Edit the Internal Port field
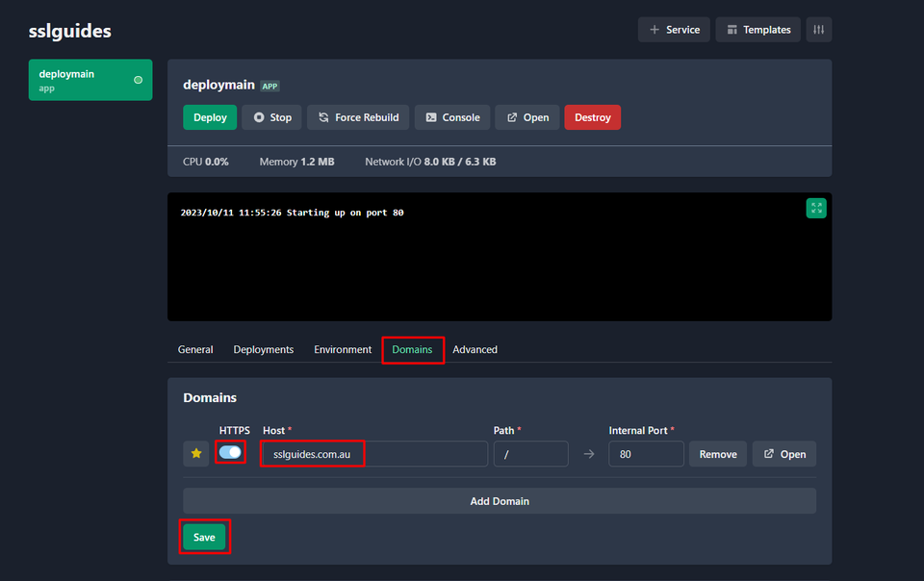Screen dimensions: 924x581 (x=646, y=453)
